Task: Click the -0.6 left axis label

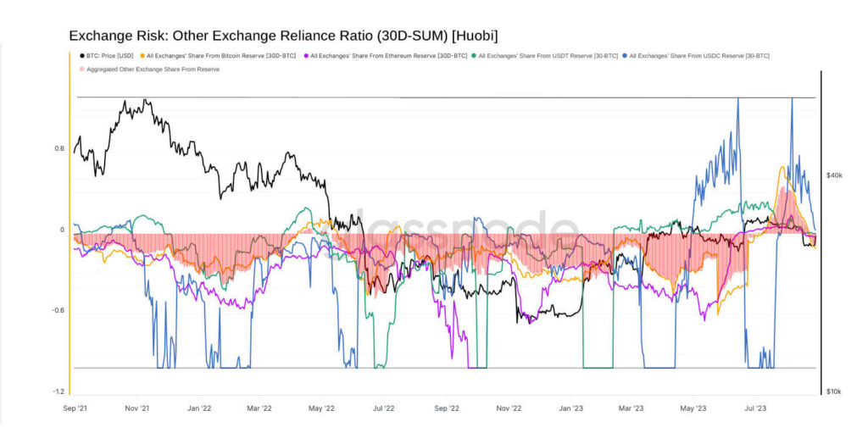Action: click(58, 310)
